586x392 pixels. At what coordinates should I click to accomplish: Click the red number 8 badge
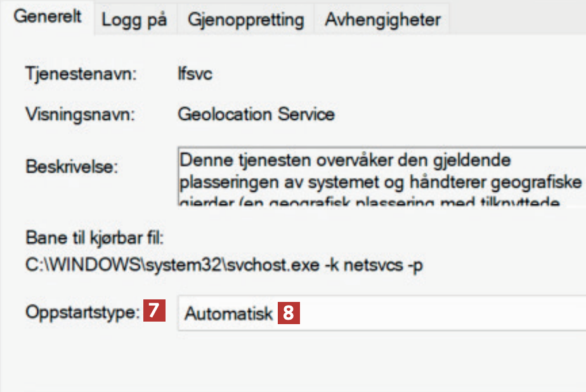tap(289, 314)
